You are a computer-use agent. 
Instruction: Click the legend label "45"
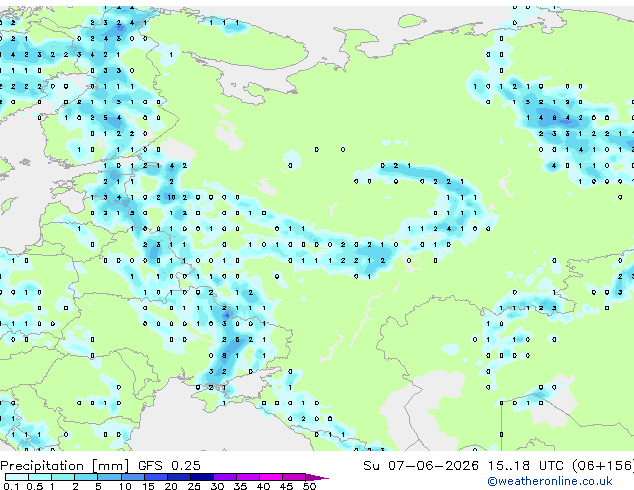click(x=286, y=486)
